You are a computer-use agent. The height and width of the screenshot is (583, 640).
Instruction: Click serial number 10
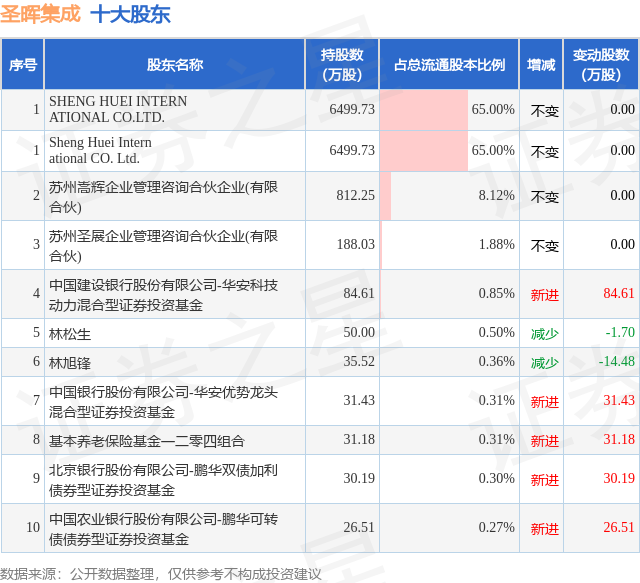(33, 527)
